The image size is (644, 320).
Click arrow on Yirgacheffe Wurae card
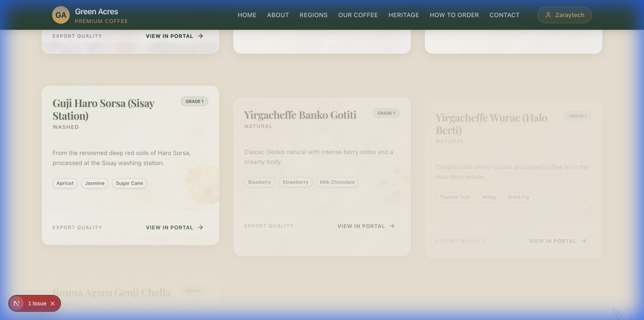(584, 241)
